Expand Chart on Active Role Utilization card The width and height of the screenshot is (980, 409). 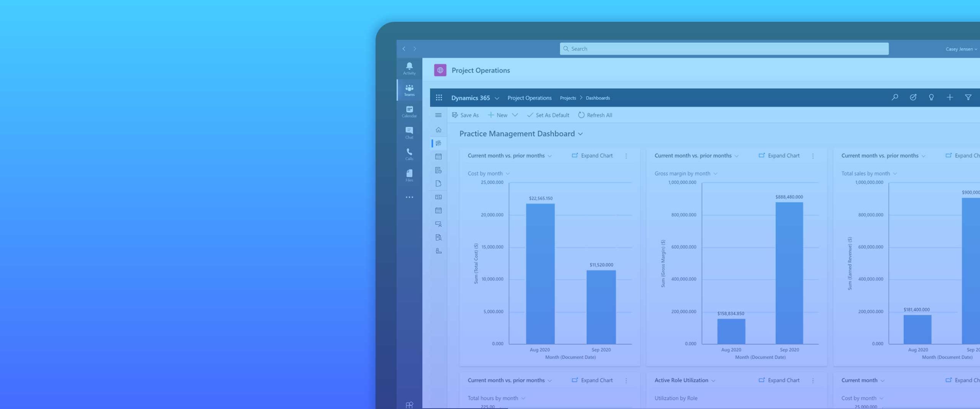tap(779, 380)
